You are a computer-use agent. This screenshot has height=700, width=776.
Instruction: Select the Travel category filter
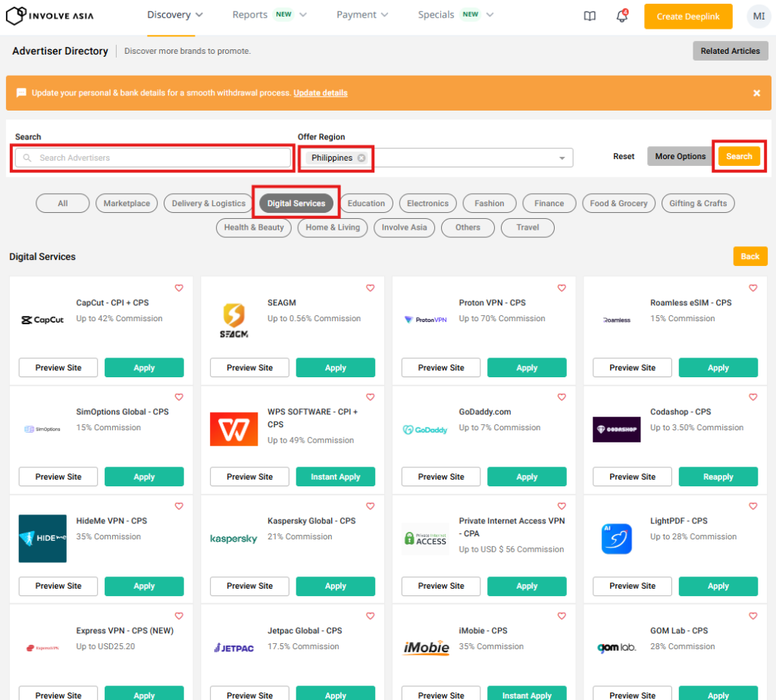pos(527,227)
